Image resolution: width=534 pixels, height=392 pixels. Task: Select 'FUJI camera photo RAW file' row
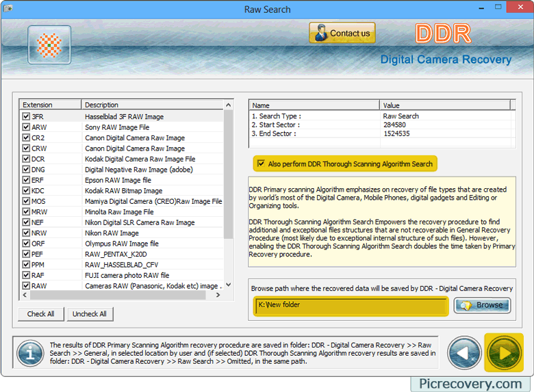[x=122, y=275]
